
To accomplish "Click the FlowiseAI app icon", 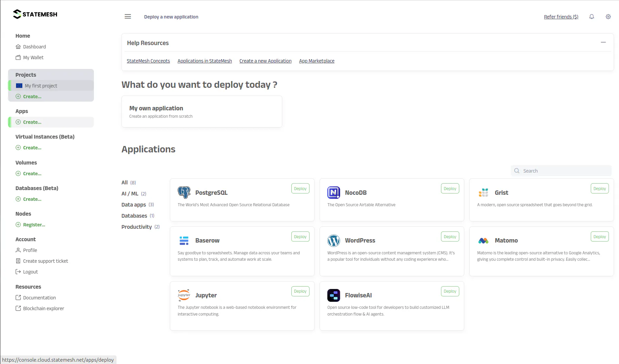I will [x=334, y=295].
